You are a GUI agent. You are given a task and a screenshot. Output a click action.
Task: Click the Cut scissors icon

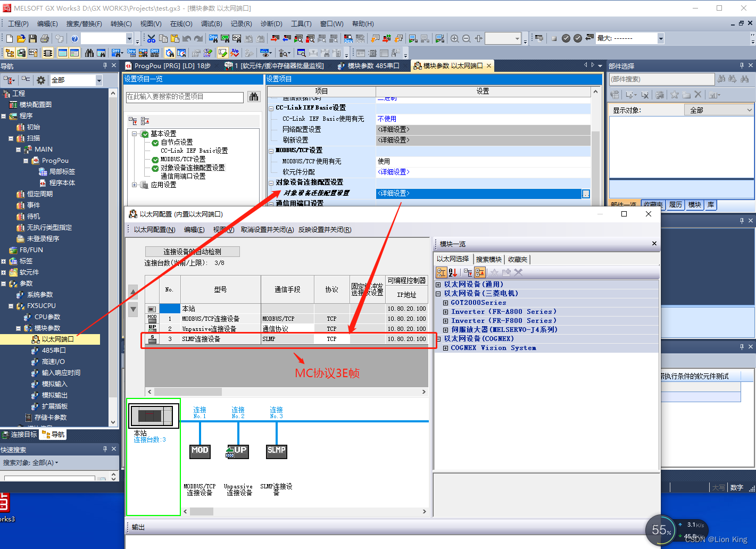pyautogui.click(x=152, y=38)
